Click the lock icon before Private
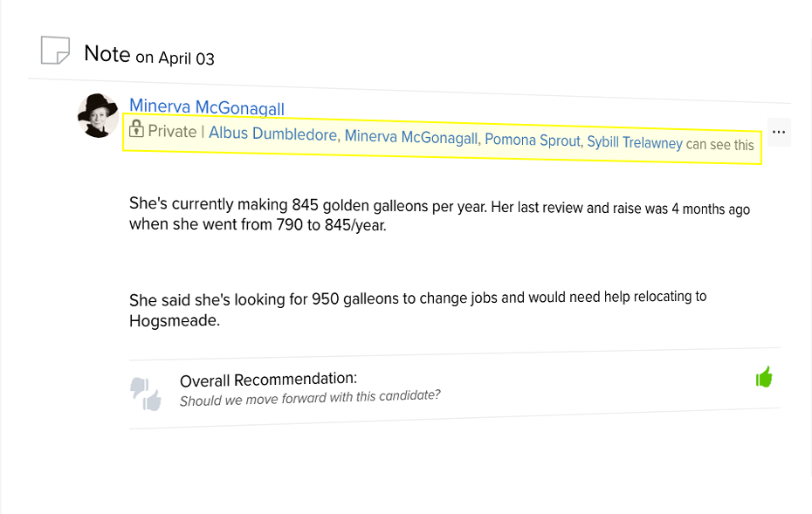 point(137,129)
